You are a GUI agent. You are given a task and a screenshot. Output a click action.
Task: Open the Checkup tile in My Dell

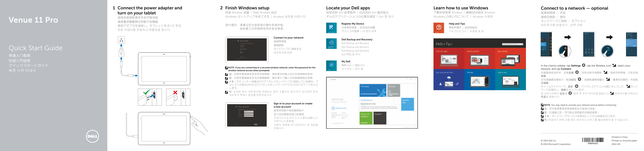pyautogui.click(x=373, y=90)
